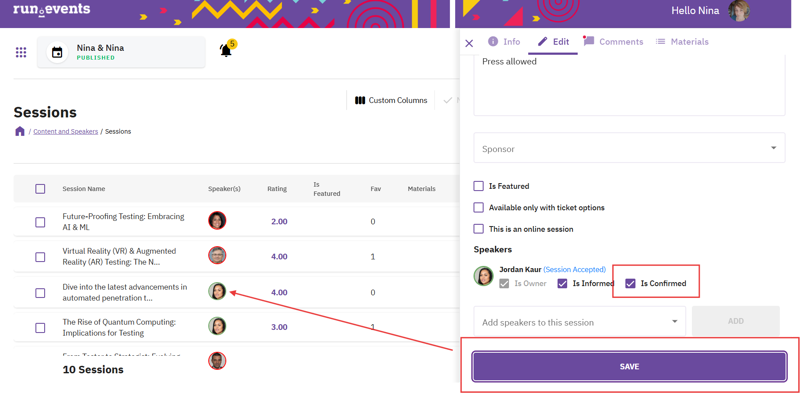Click Jordan Kaur's avatar in Speakers
This screenshot has height=393, width=800.
pos(483,276)
